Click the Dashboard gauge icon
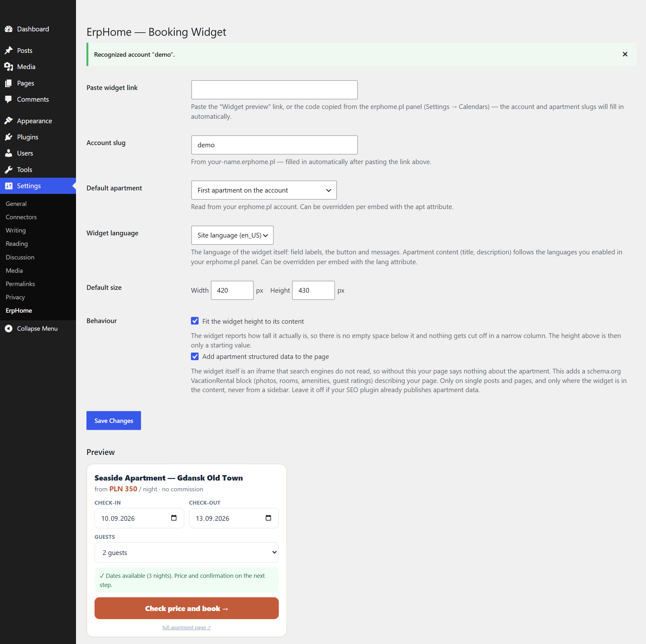This screenshot has height=644, width=646. click(x=9, y=29)
